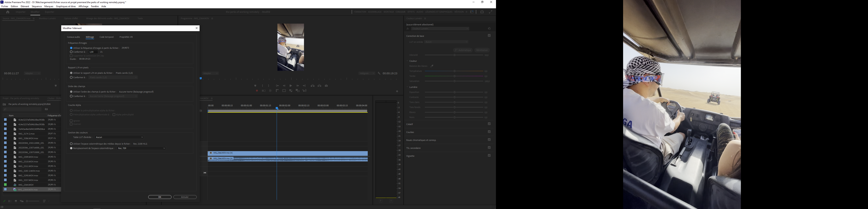Open Program monitor Adapter zoom dropdown

(211, 73)
